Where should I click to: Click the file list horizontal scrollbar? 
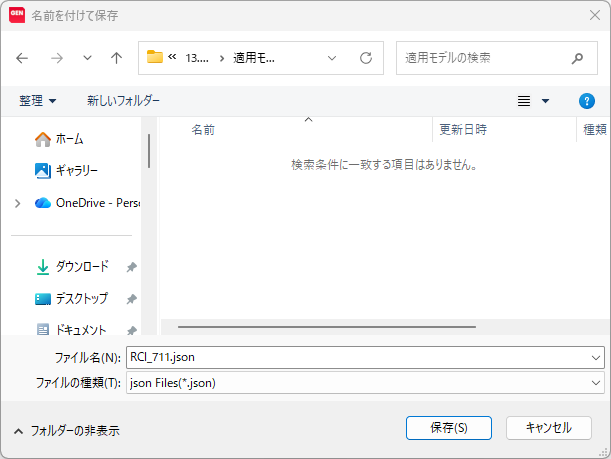[x=327, y=327]
